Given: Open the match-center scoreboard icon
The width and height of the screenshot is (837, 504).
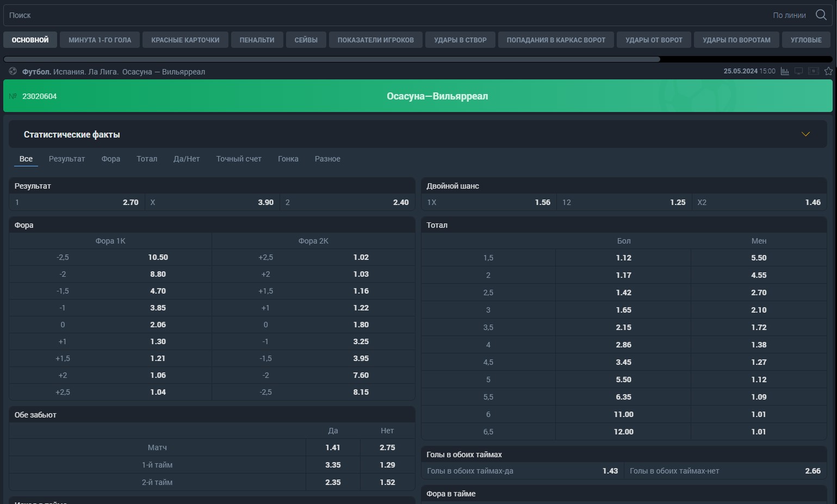Looking at the screenshot, I should tap(814, 71).
